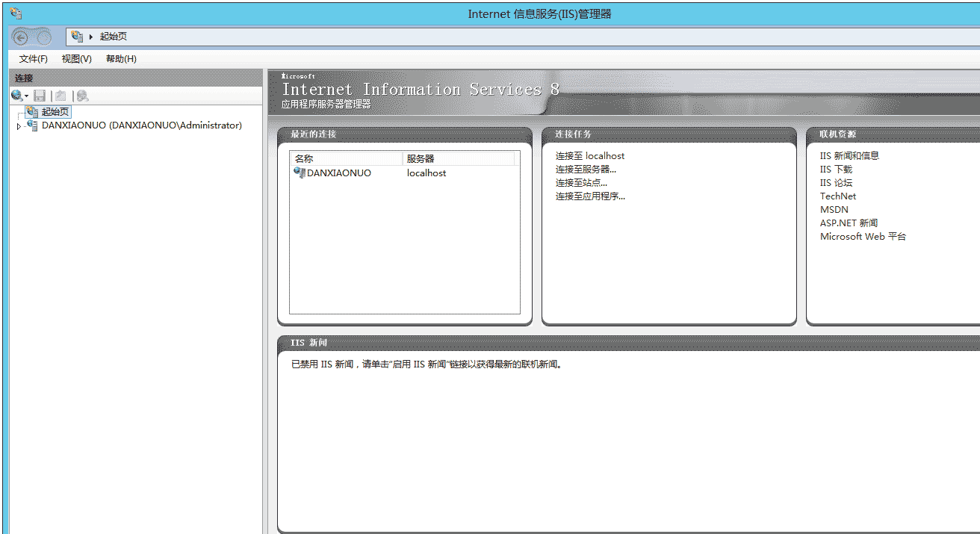This screenshot has width=980, height=534.
Task: Click 连接至应用程序... link
Action: pos(590,196)
